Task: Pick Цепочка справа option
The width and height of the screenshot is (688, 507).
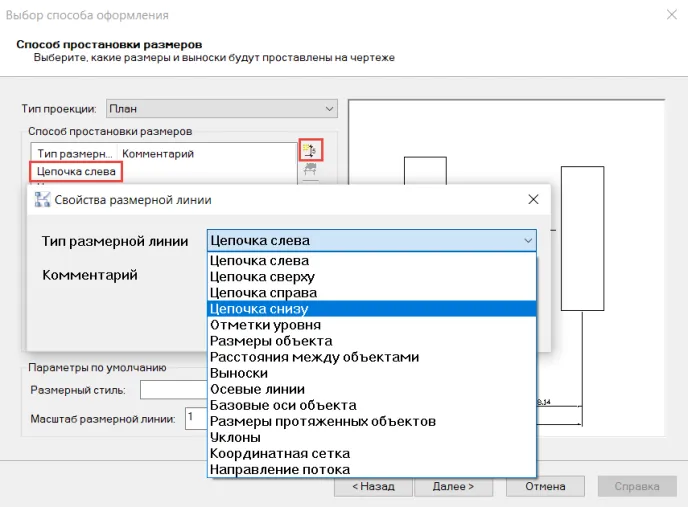Action: pos(263,293)
